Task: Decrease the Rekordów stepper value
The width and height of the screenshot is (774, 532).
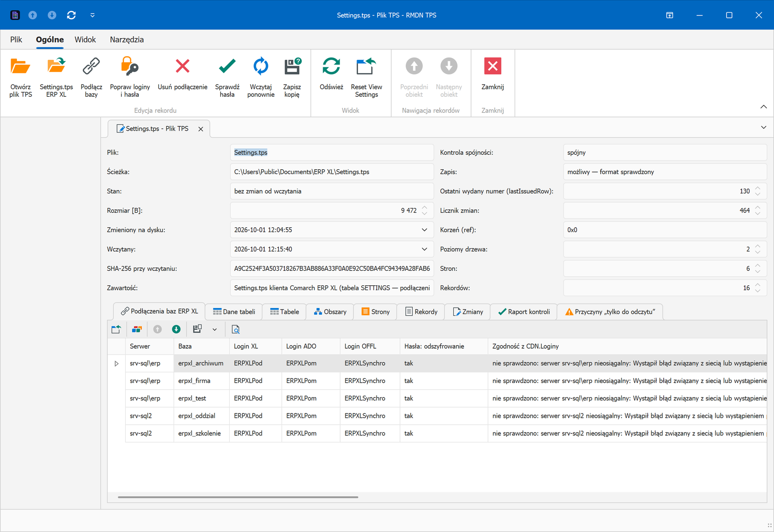Action: (758, 291)
